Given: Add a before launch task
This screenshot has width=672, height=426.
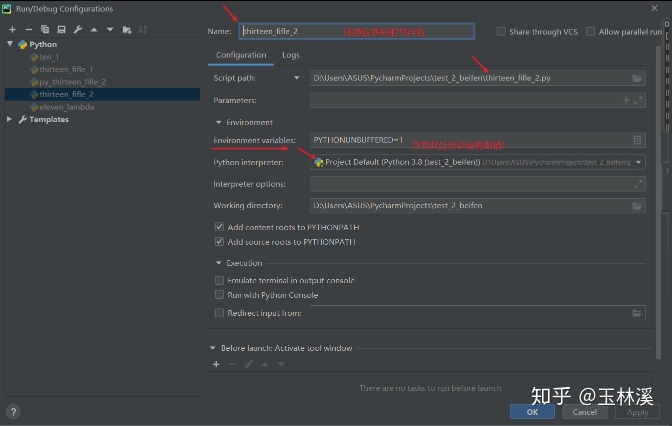Looking at the screenshot, I should [216, 364].
